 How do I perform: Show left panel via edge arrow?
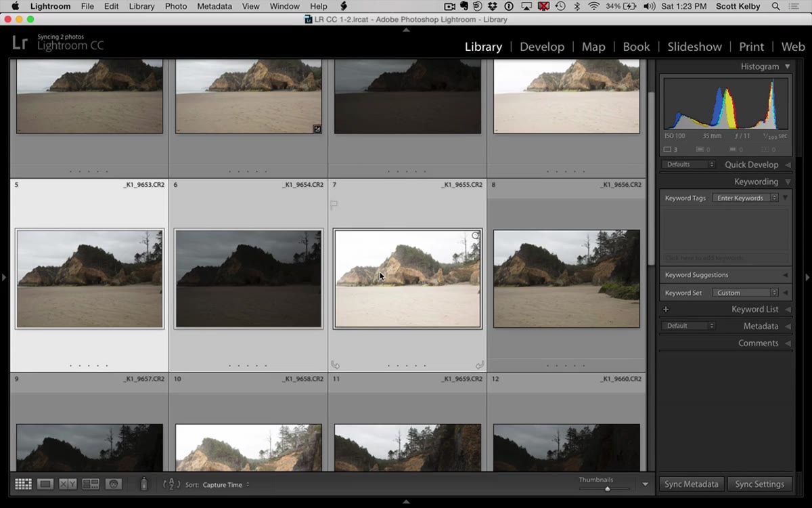(4, 277)
